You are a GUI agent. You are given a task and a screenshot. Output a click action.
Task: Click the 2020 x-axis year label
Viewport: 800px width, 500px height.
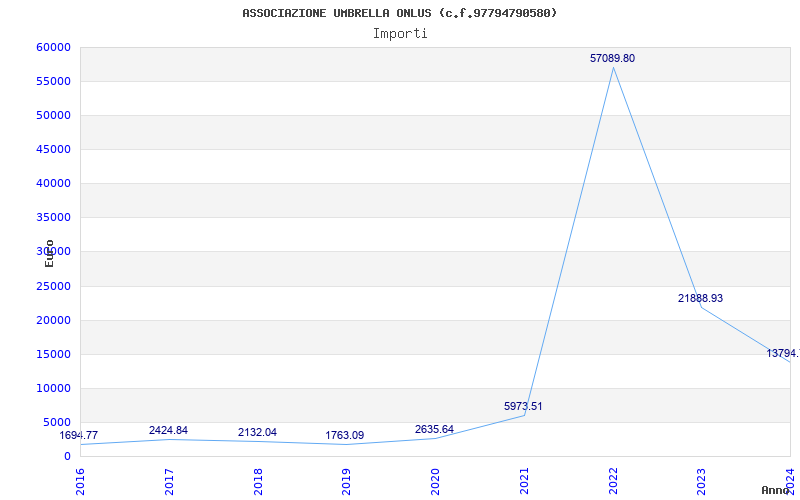point(435,482)
